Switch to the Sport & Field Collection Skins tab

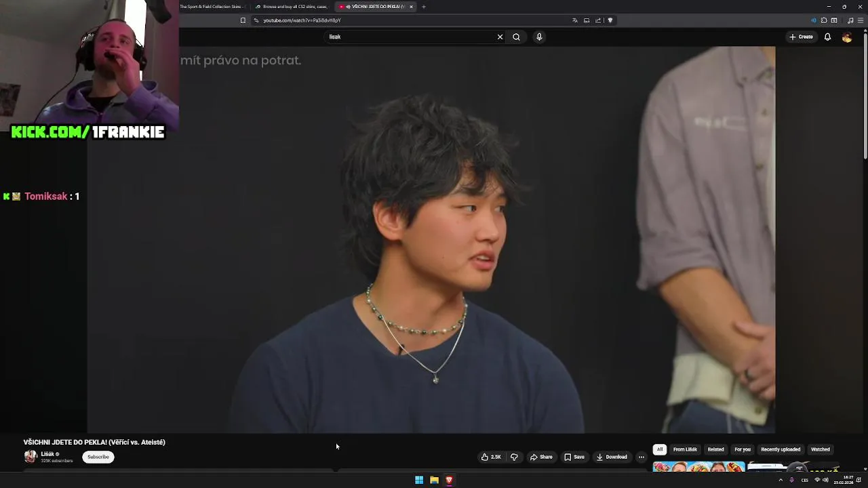point(212,7)
